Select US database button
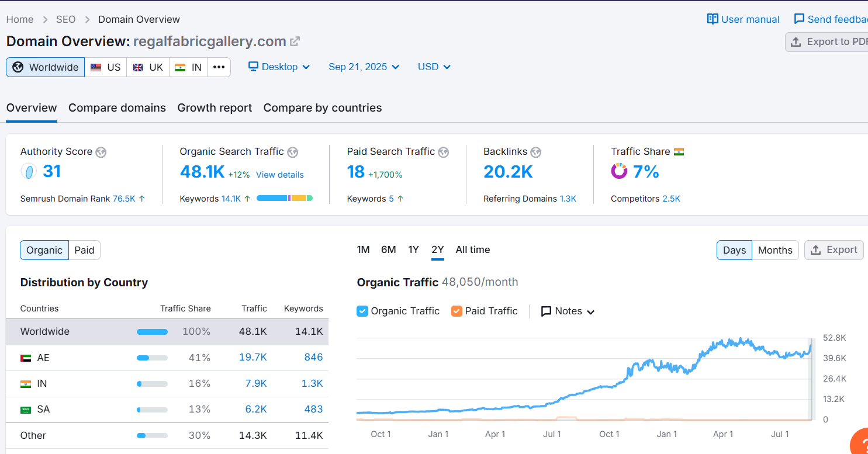868x454 pixels. tap(106, 67)
